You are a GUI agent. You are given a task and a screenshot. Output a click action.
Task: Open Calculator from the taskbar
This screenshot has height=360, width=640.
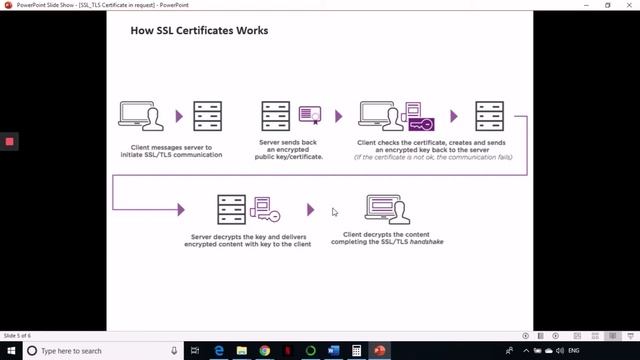coord(356,351)
